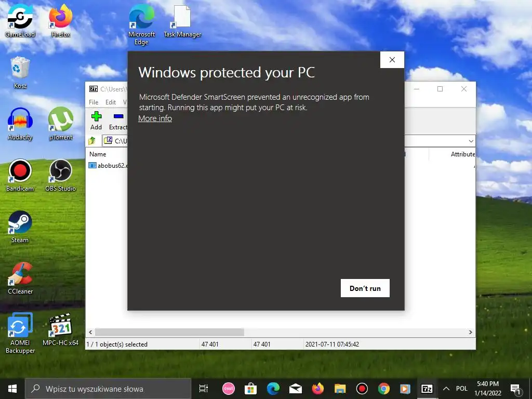Open Microsoft Edge desktop shortcut
The image size is (532, 399).
click(141, 24)
